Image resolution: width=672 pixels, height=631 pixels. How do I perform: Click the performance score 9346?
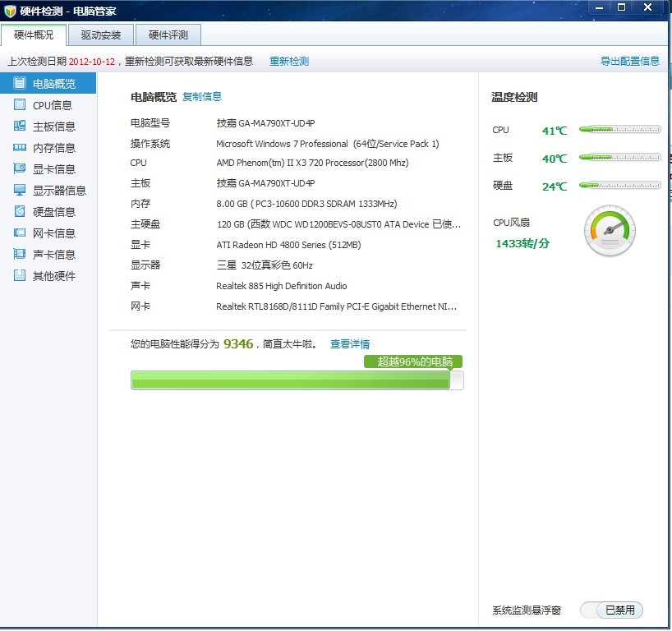pos(238,343)
